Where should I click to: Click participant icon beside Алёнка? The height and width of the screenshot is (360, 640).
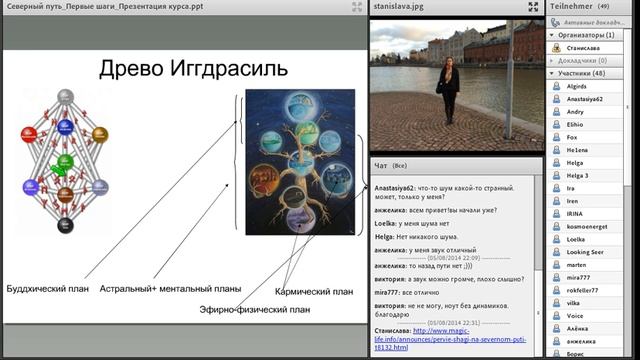tap(556, 329)
